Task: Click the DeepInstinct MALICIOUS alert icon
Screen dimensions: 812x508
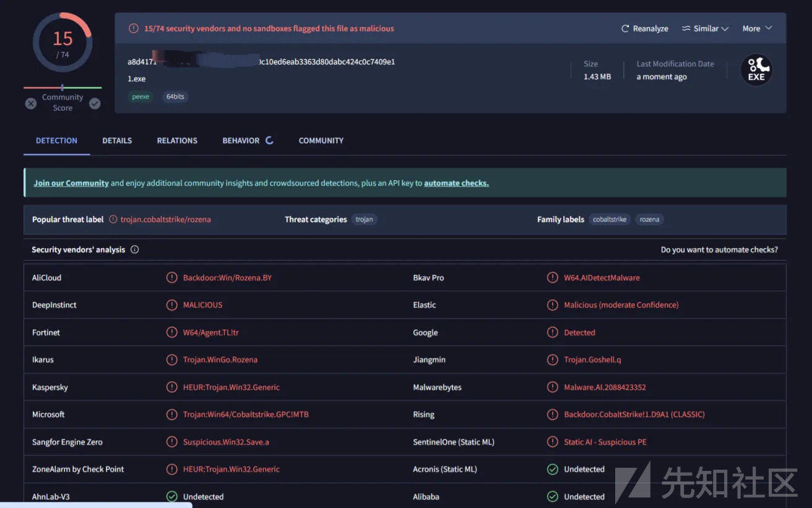Action: point(172,305)
